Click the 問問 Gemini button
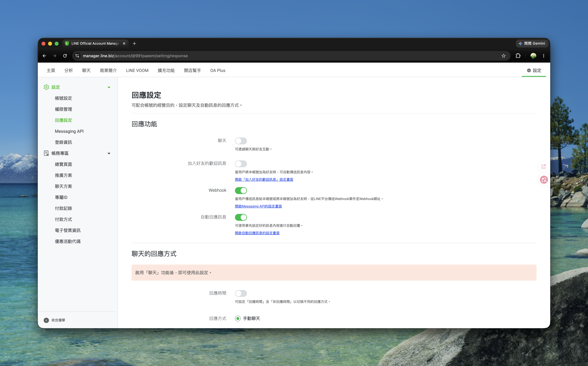This screenshot has height=366, width=588. click(532, 43)
